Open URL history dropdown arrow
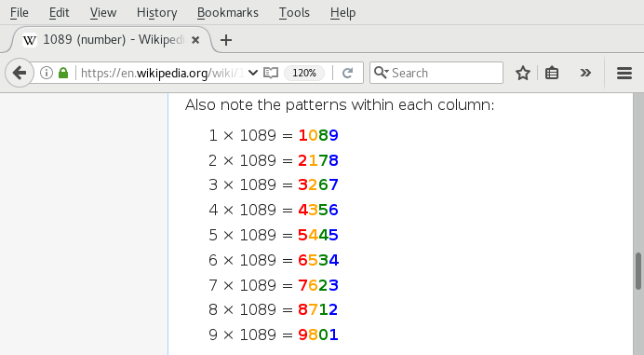 point(253,73)
